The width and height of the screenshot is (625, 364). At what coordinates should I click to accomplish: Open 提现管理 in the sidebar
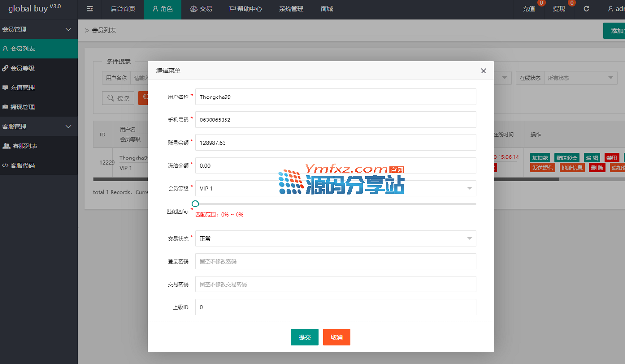pyautogui.click(x=23, y=107)
